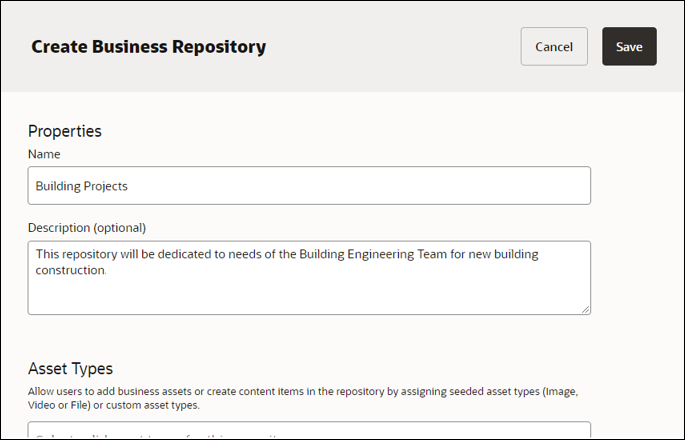Click inside the Description text area

point(309,277)
